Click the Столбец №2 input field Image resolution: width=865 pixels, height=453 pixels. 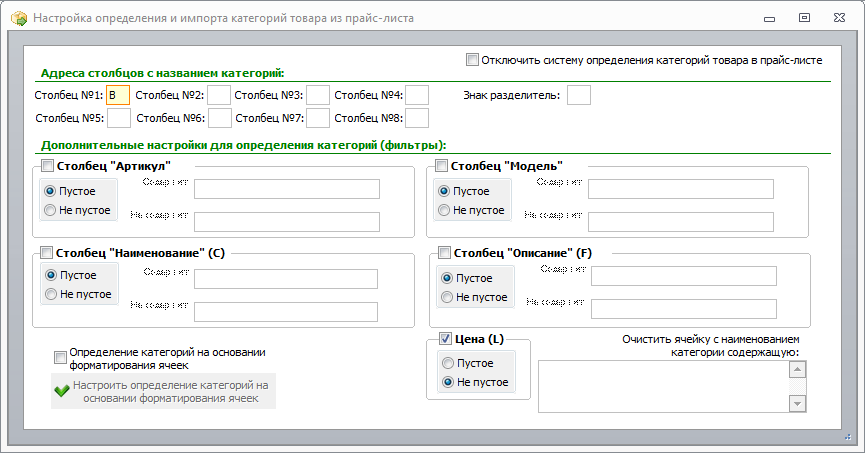219,95
